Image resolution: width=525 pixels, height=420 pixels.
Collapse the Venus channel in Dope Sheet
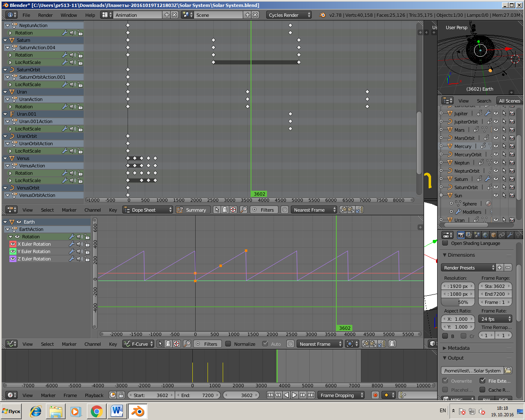(x=5, y=158)
